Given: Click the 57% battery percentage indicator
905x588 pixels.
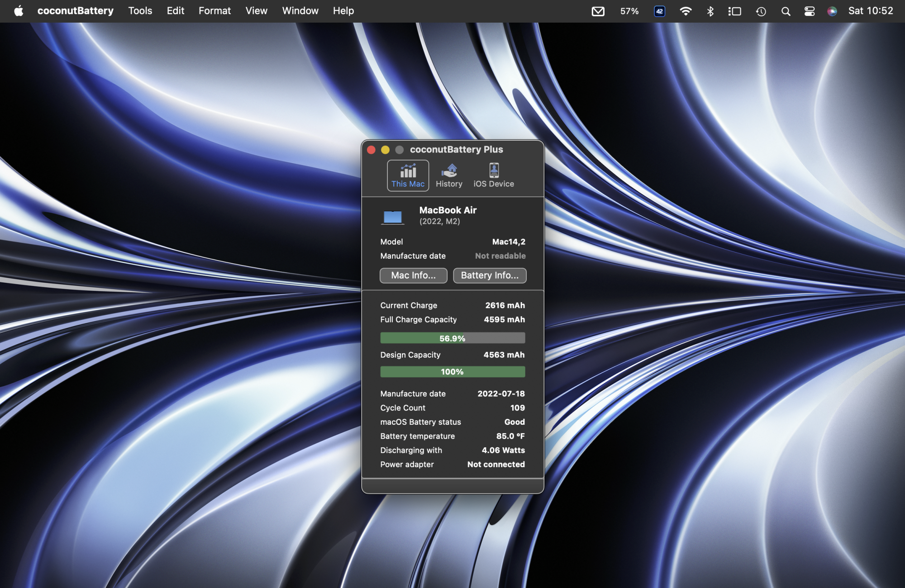Looking at the screenshot, I should 629,11.
